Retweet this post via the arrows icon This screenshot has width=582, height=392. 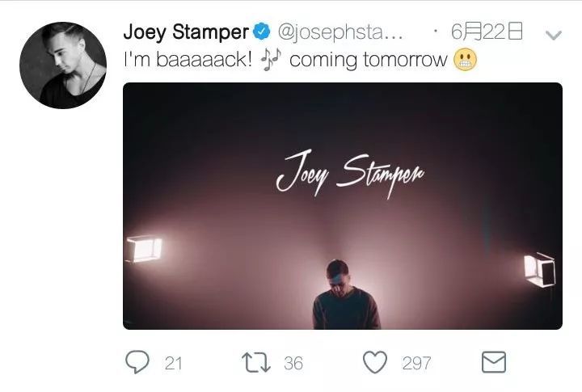(255, 363)
